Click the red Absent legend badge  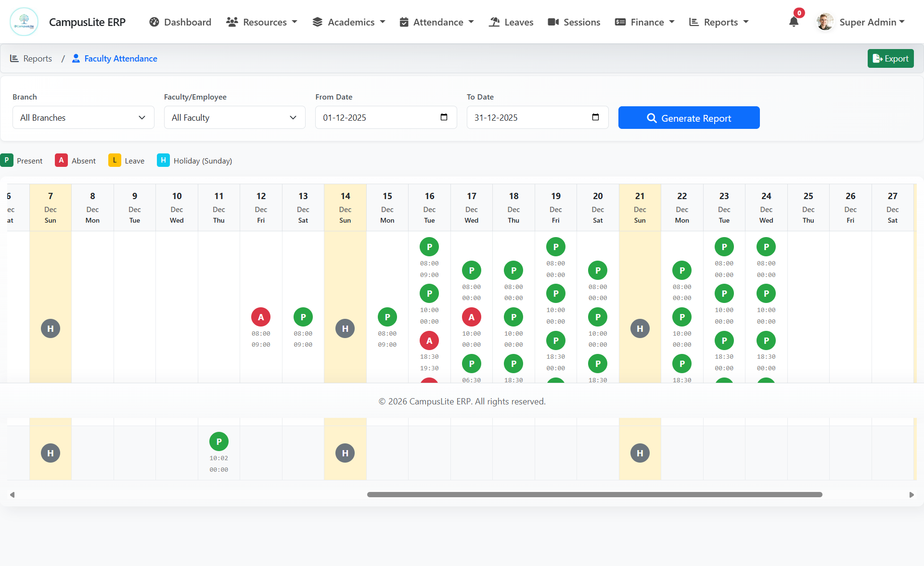(x=61, y=161)
